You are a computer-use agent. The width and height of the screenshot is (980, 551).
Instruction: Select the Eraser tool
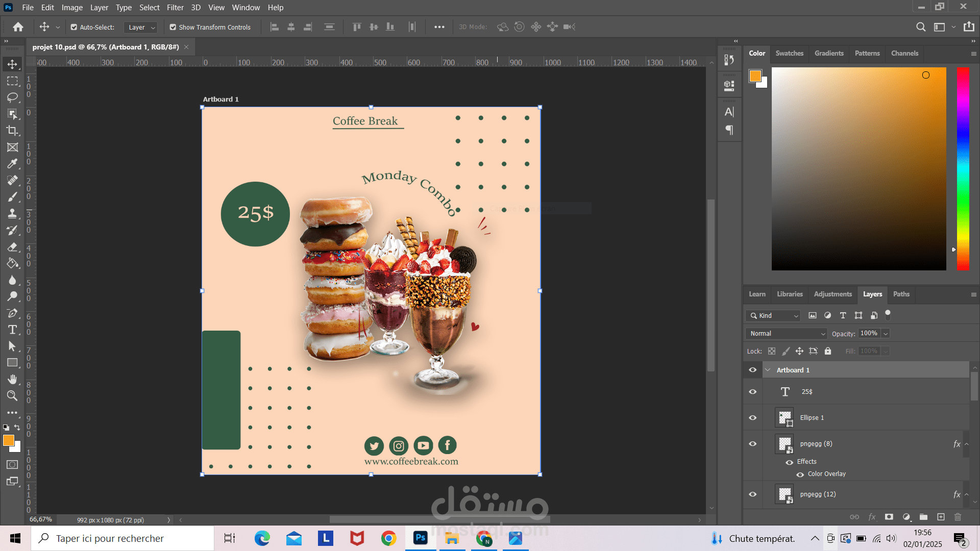pos(12,247)
